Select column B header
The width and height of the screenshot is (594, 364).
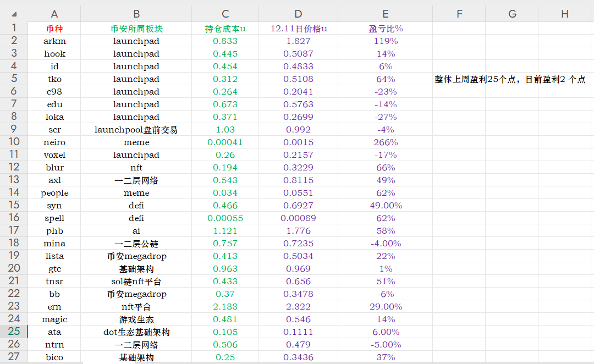[136, 14]
